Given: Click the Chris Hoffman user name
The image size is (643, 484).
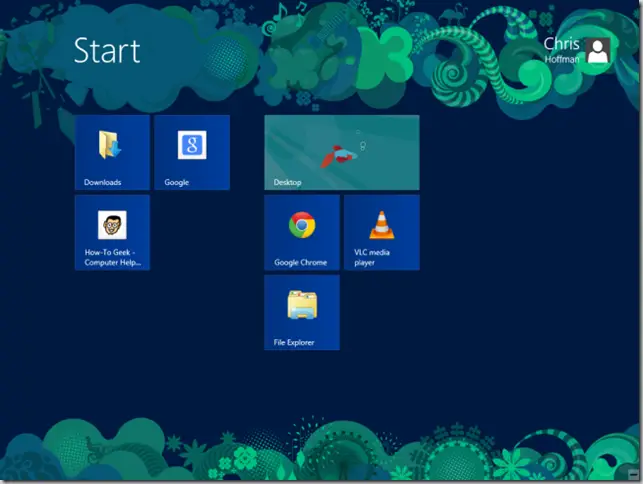Looking at the screenshot, I should pos(561,50).
